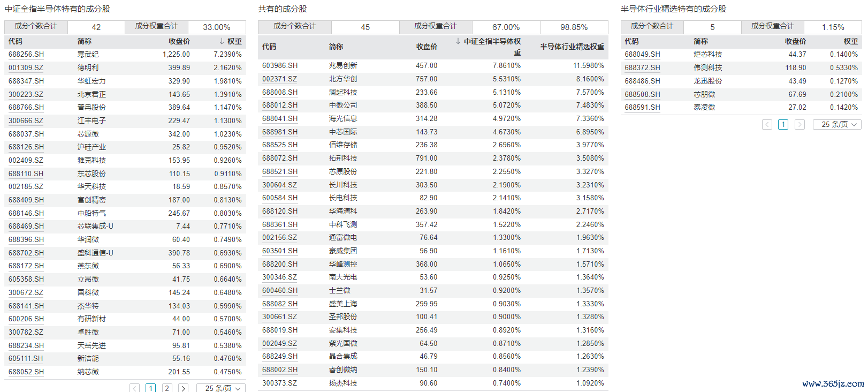Select page 1 in right table pagination
This screenshot has height=392, width=868.
click(x=783, y=124)
